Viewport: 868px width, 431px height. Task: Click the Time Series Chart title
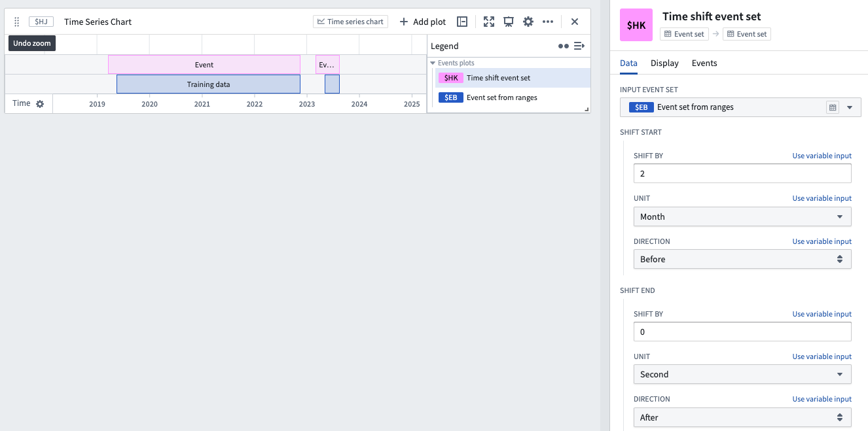tap(98, 22)
